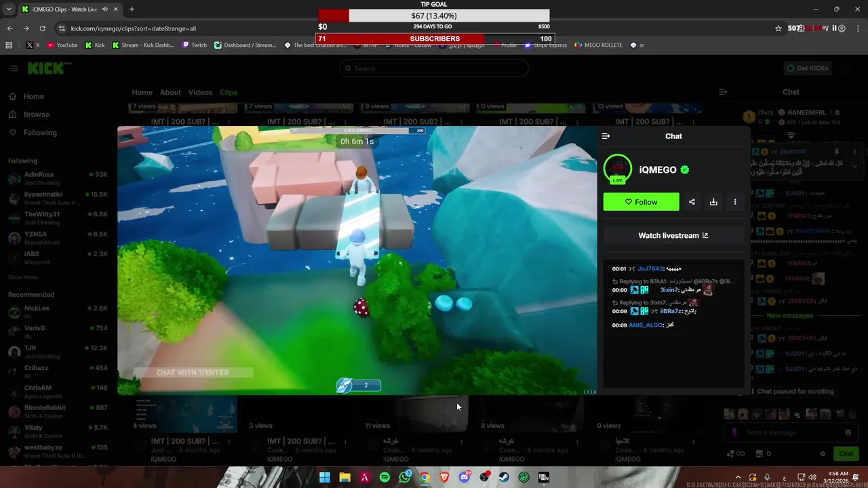Expand the pinned message chevron
Image resolution: width=868 pixels, height=488 pixels.
pos(855,166)
